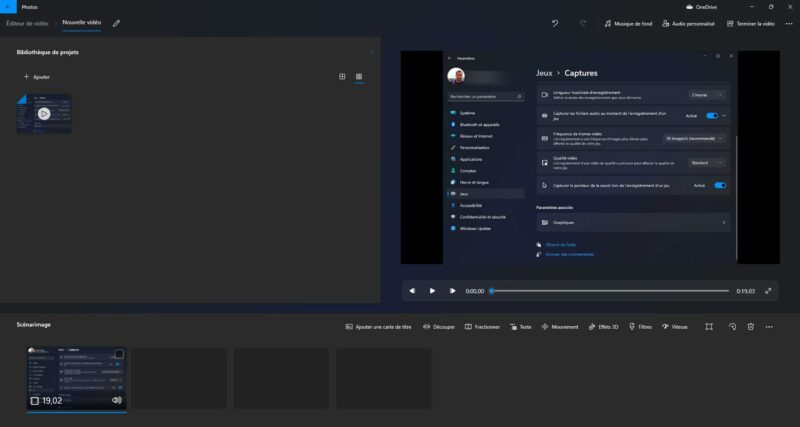Viewport: 800px width, 427px height.
Task: Click Ajouter une carte de titre
Action: pyautogui.click(x=378, y=327)
